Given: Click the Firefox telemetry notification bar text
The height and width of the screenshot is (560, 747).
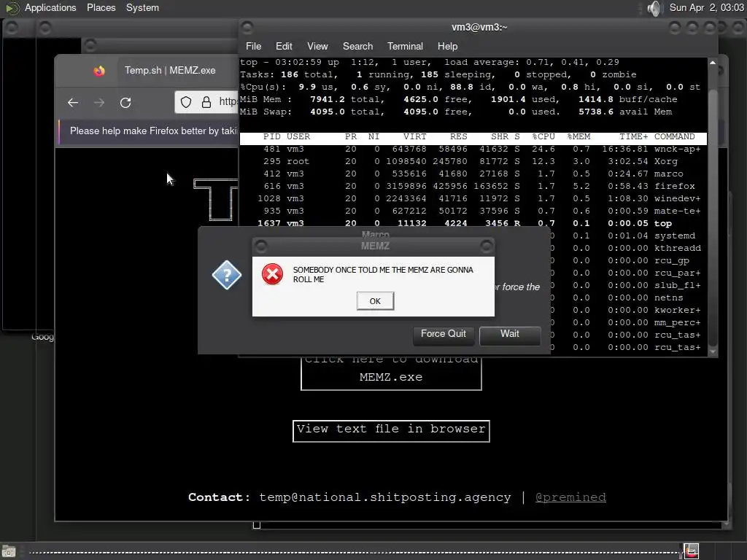Looking at the screenshot, I should coord(153,131).
